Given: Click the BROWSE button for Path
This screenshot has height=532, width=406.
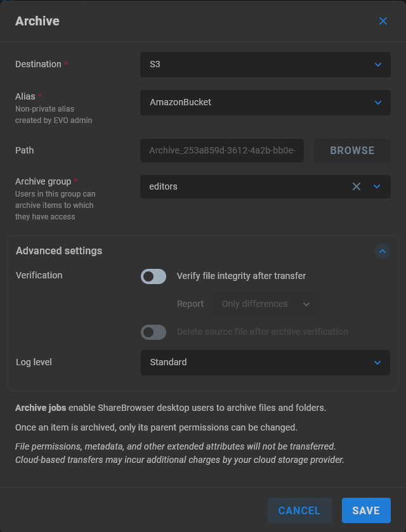Looking at the screenshot, I should pos(351,150).
